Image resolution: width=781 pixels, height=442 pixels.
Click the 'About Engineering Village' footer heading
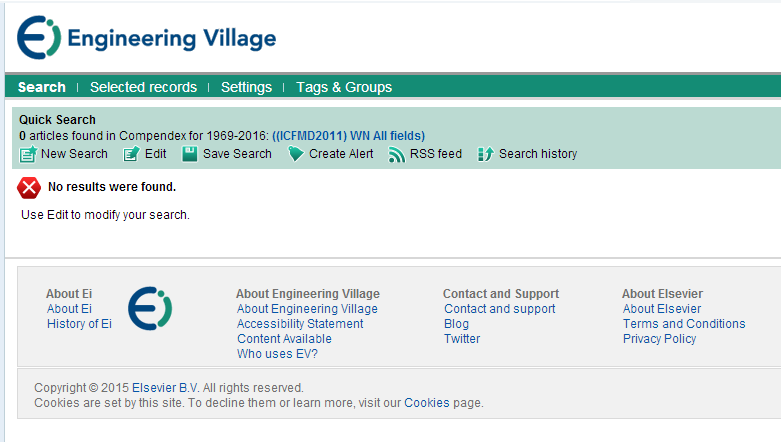(308, 294)
